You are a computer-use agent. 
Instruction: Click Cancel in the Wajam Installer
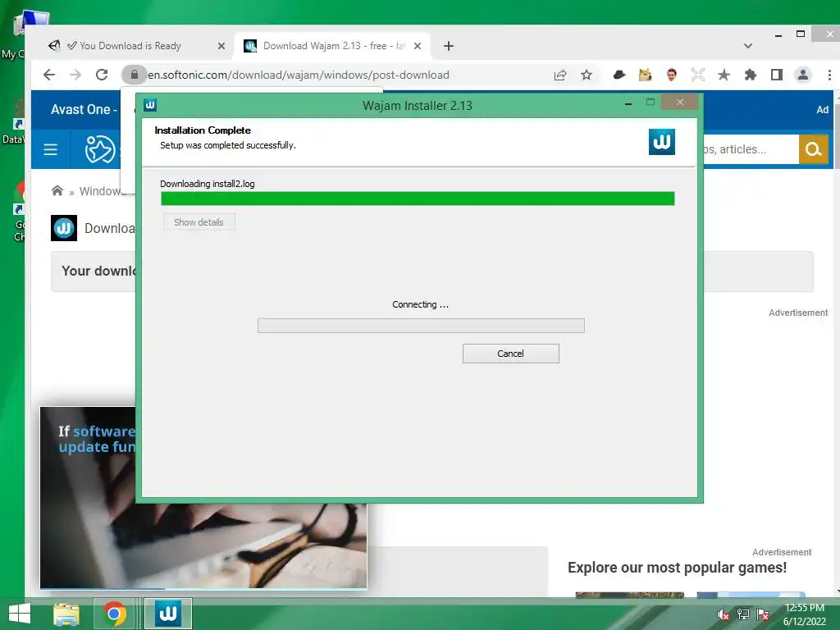510,354
